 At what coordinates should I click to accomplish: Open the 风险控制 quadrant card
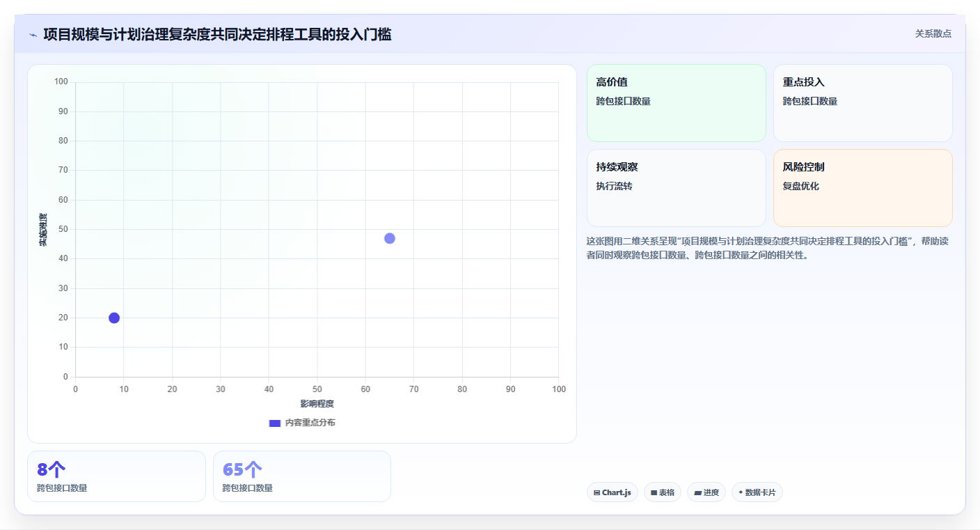(862, 188)
